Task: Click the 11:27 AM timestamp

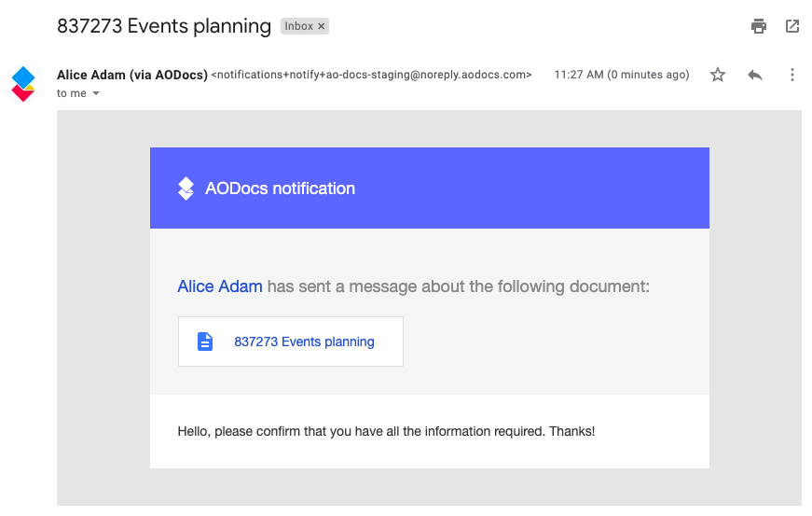Action: click(621, 75)
